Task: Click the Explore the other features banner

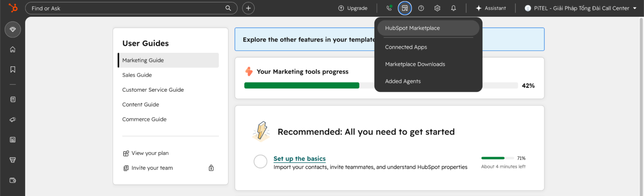Action: point(389,39)
